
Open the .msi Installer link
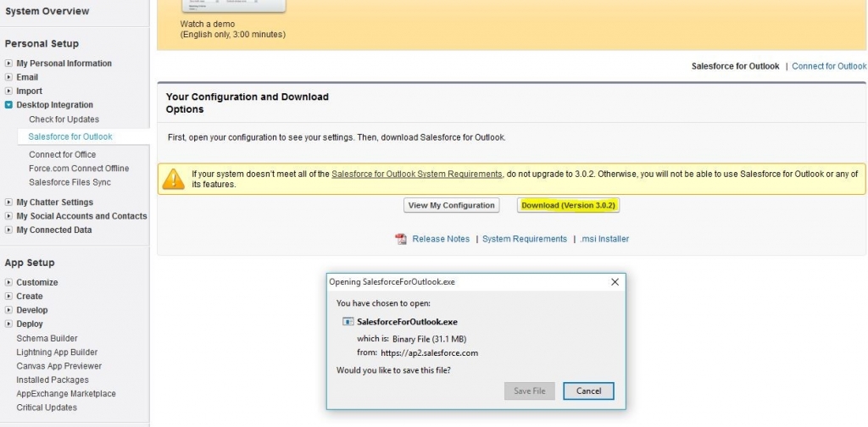click(x=604, y=239)
